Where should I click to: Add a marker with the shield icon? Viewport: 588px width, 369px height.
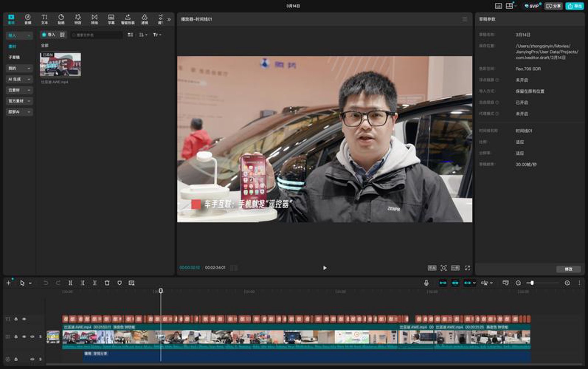119,283
